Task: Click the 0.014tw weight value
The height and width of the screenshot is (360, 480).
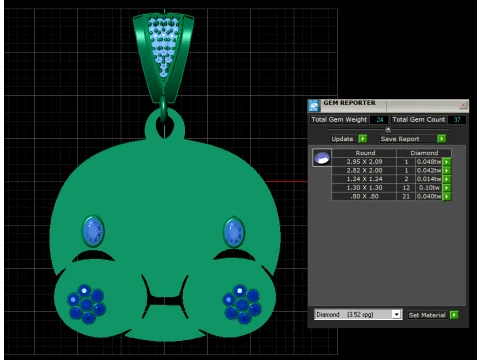Action: click(x=429, y=179)
